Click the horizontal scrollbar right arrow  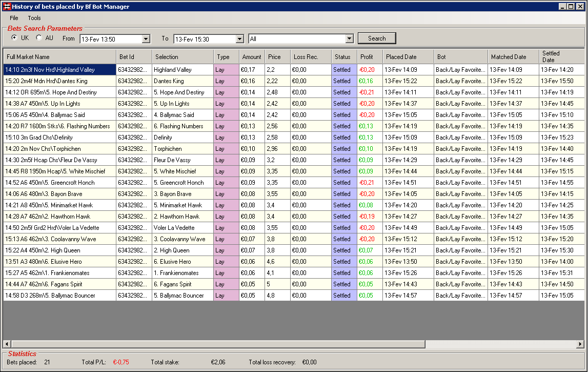point(580,344)
